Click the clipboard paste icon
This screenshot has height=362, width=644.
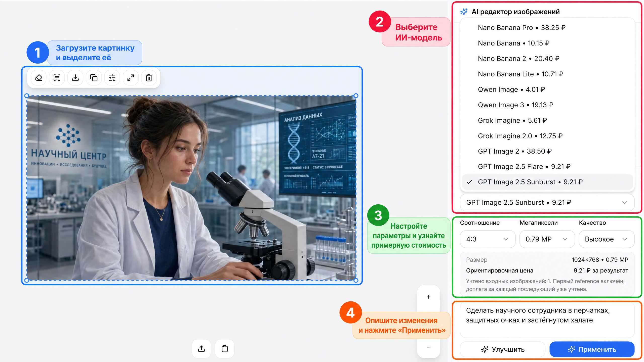coord(225,349)
